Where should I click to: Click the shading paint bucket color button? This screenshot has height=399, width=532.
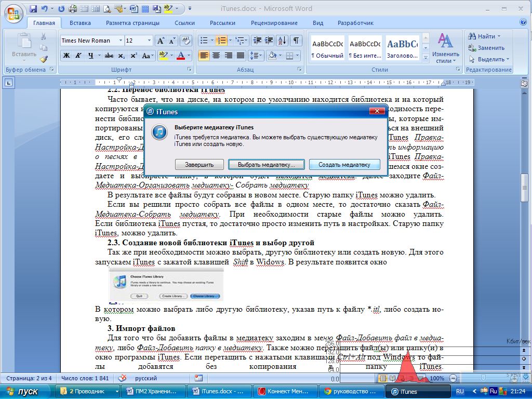[272, 56]
